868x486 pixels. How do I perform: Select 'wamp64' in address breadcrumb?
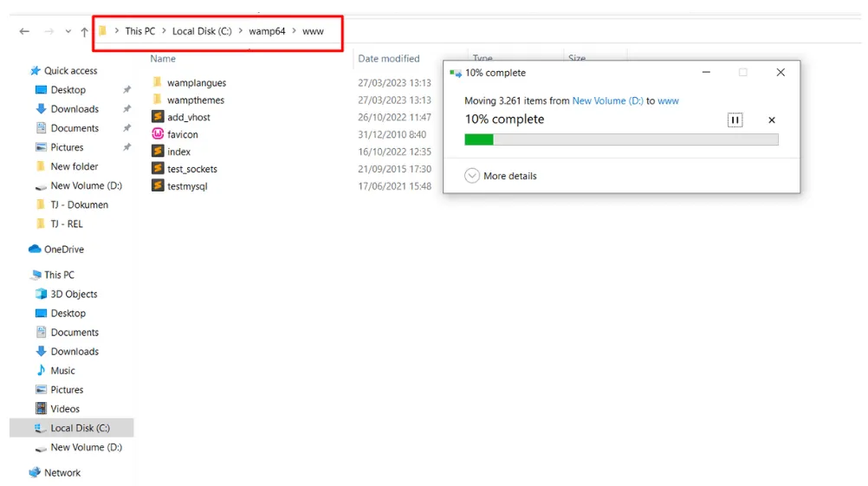[x=267, y=31]
